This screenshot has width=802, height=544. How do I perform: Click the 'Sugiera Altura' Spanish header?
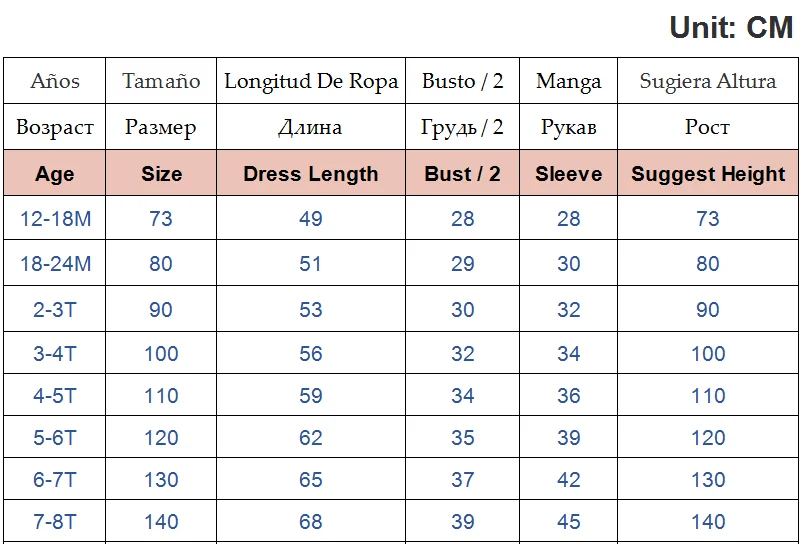tap(708, 81)
